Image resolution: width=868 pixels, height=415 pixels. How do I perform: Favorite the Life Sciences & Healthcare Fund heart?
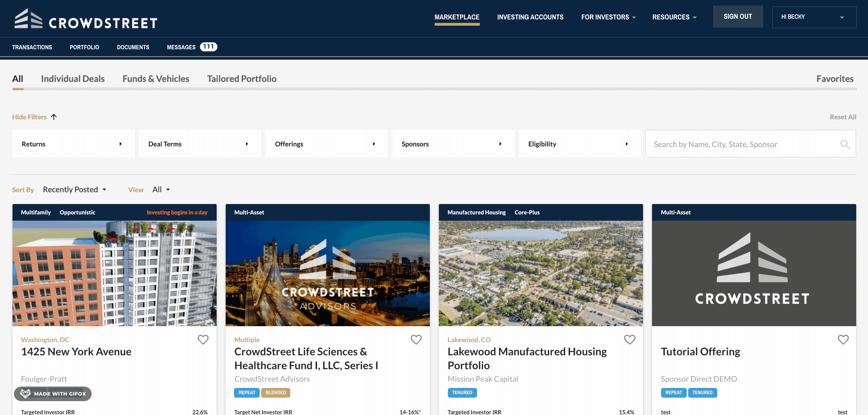pyautogui.click(x=416, y=339)
